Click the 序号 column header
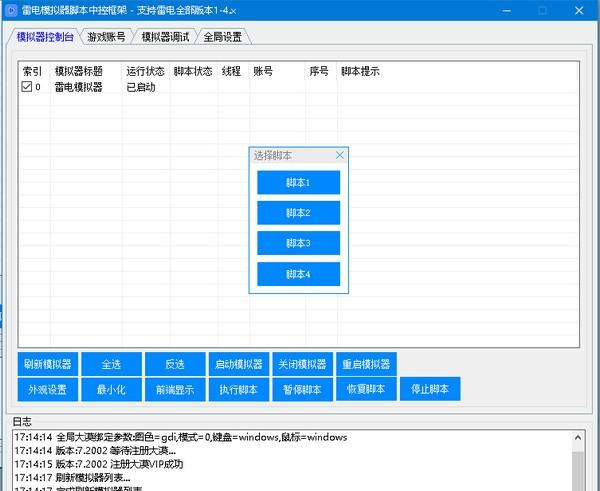Viewport: 600px width, 491px height. point(321,71)
